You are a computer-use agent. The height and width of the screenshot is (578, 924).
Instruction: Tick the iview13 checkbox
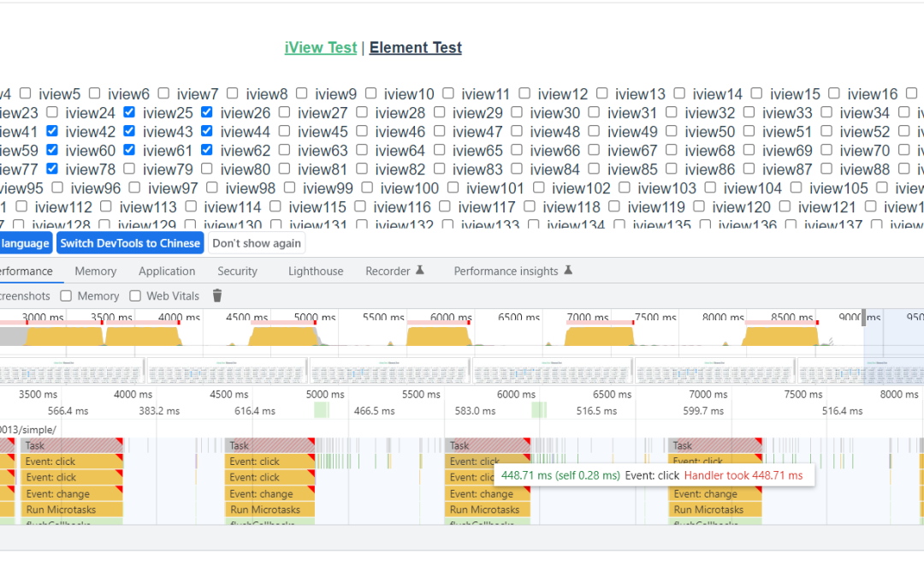pyautogui.click(x=602, y=94)
